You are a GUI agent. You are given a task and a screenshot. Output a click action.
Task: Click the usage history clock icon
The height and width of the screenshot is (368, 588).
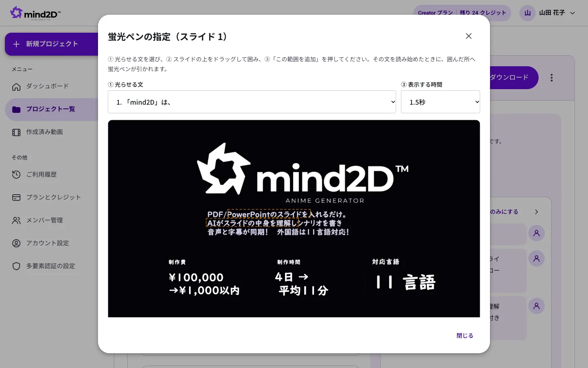click(16, 175)
